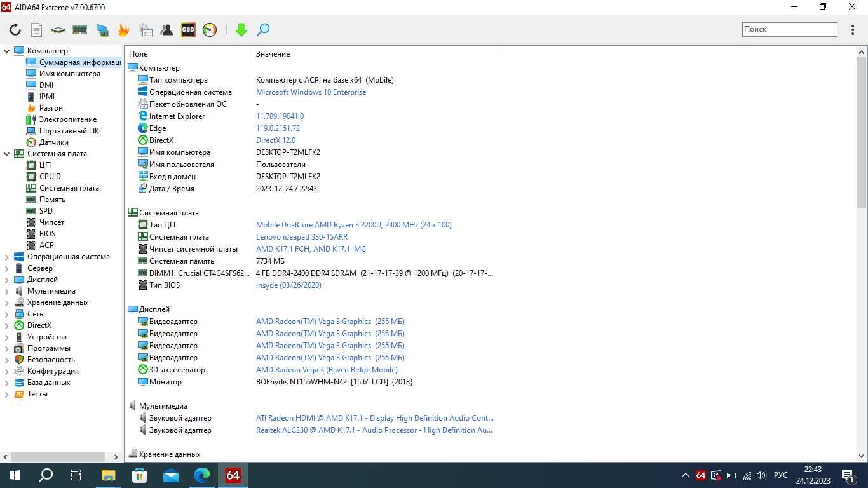Click the Поле column header
This screenshot has width=868, height=488.
189,54
